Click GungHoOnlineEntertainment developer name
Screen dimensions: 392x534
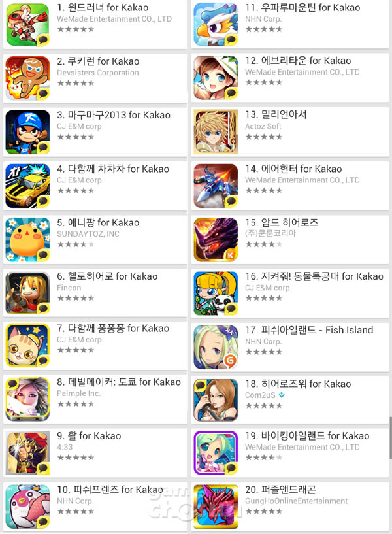coord(297,501)
